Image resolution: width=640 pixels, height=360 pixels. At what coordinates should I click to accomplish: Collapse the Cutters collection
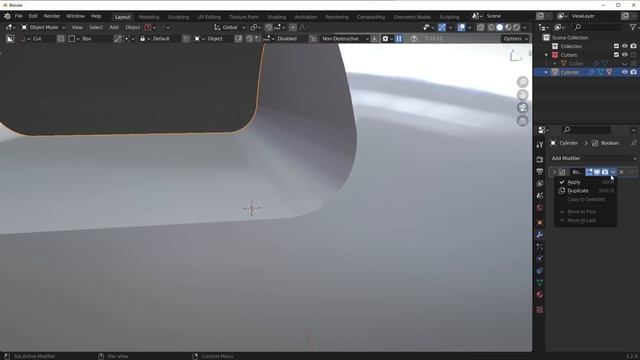[x=547, y=55]
